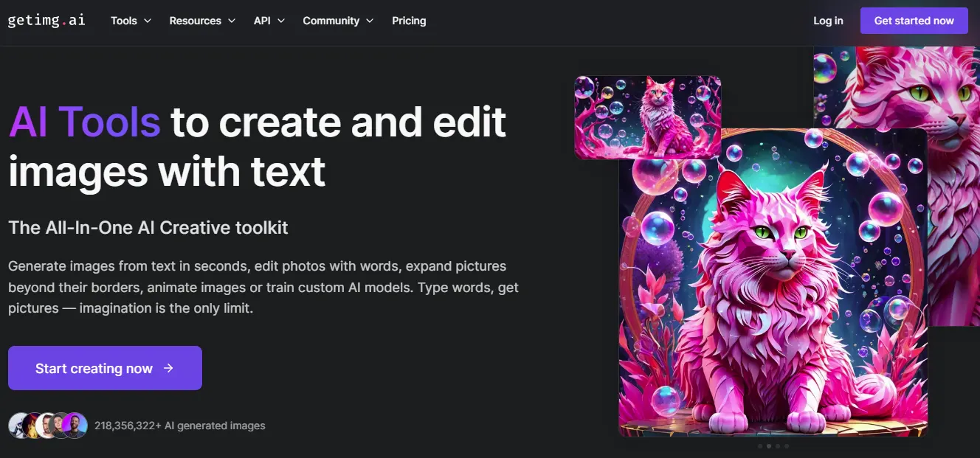This screenshot has height=458, width=980.
Task: Click the first user avatar icon
Action: 16,426
